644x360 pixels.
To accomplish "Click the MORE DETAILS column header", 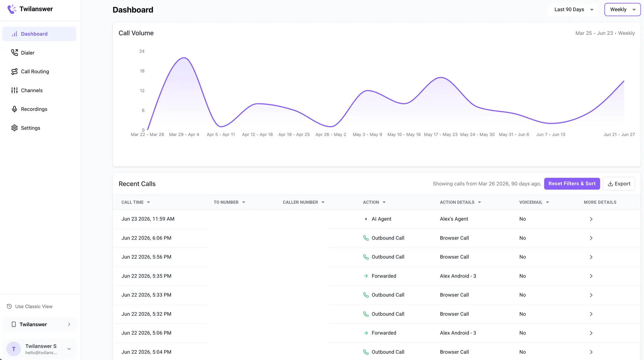I will point(600,202).
